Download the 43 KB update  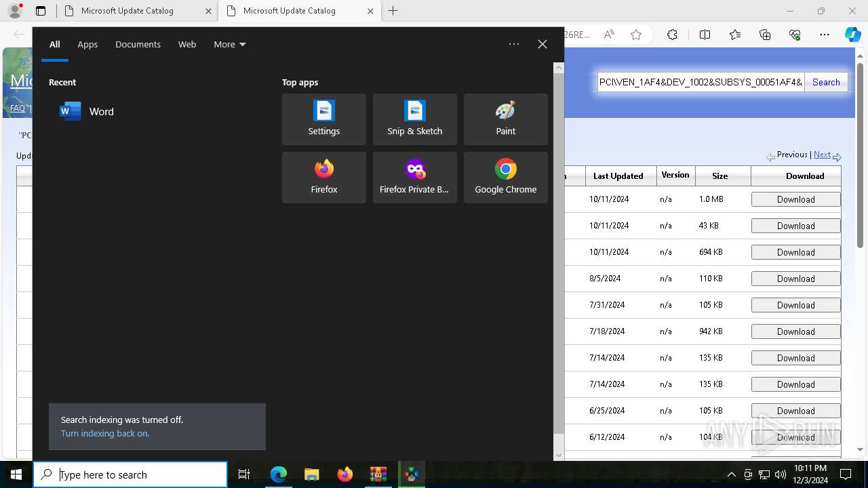coord(796,226)
